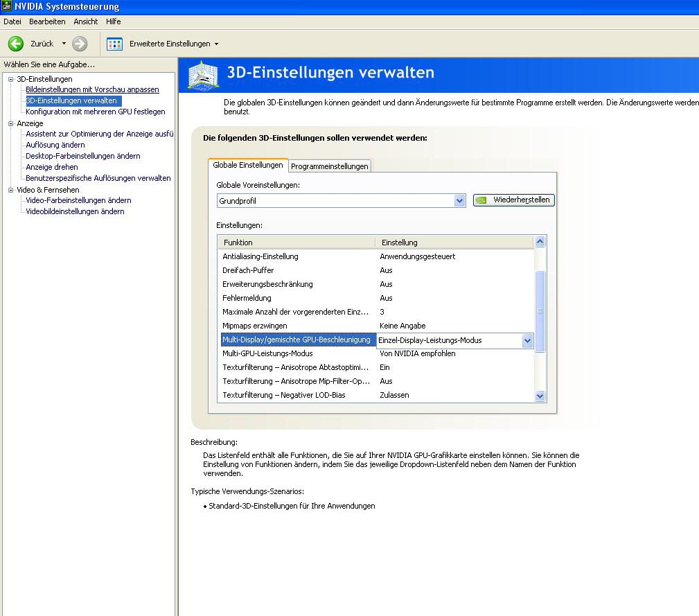
Task: Click the grey forward arrow icon
Action: 80,44
